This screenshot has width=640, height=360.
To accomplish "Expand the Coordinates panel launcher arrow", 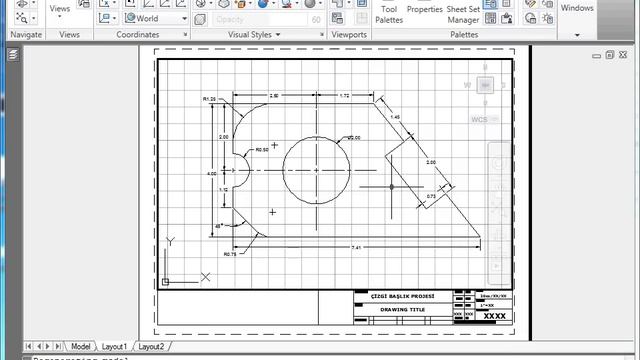I will 185,35.
